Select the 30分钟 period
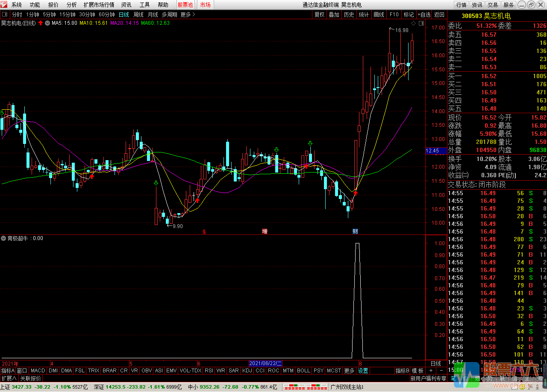547x392 pixels. (x=87, y=15)
